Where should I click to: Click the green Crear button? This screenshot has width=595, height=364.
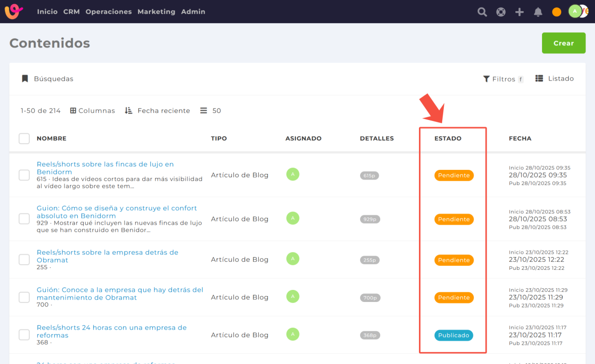(x=563, y=43)
